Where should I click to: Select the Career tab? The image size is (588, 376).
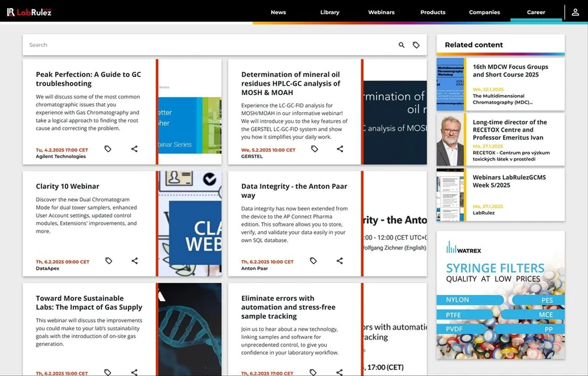coord(536,13)
